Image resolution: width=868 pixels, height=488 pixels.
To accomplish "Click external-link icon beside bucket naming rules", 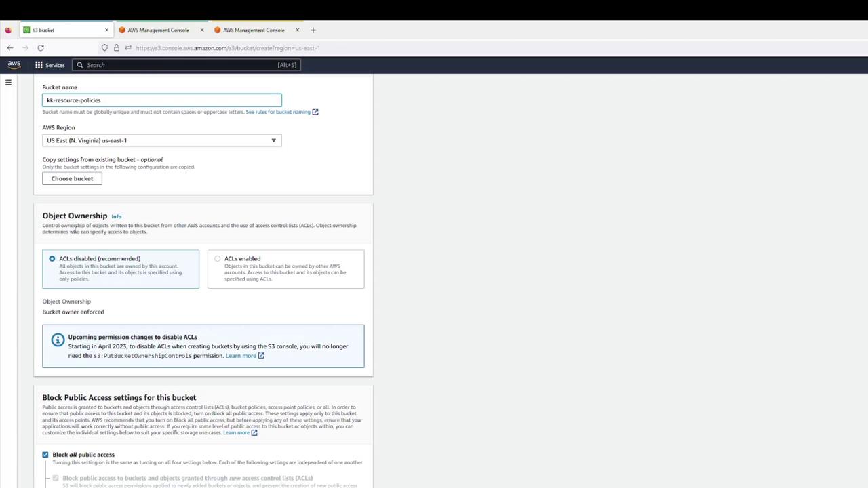I will tap(315, 112).
